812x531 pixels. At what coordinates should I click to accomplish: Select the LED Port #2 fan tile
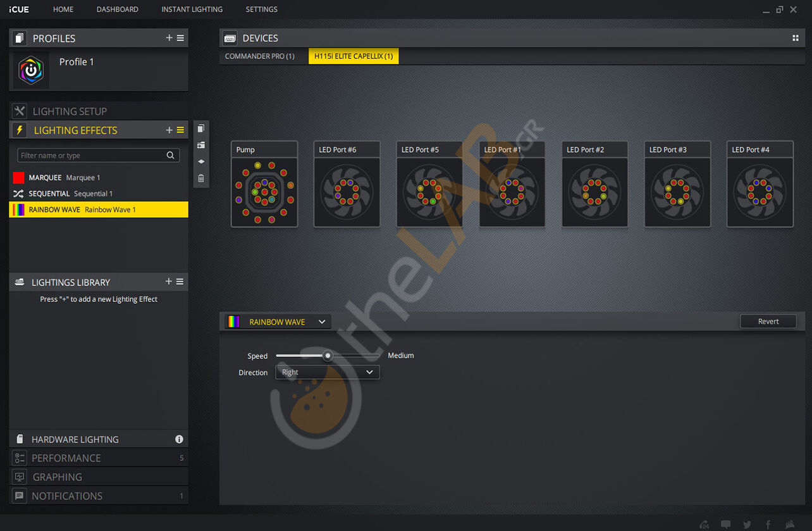pyautogui.click(x=595, y=184)
